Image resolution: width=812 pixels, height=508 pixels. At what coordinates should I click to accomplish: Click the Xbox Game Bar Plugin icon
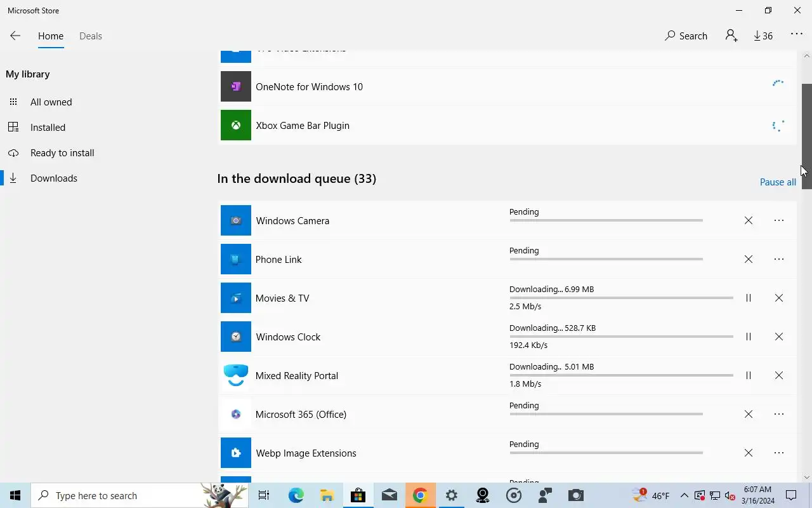[x=236, y=125]
